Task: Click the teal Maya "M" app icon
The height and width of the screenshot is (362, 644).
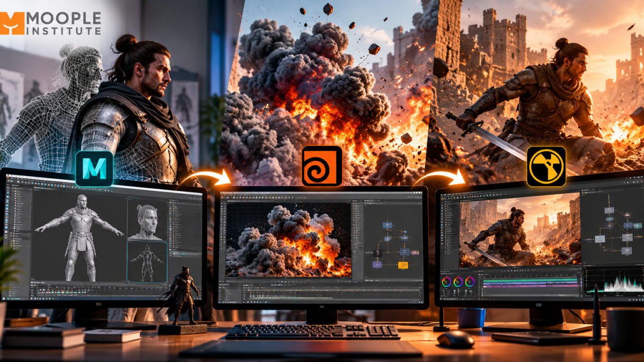Action: click(x=94, y=168)
